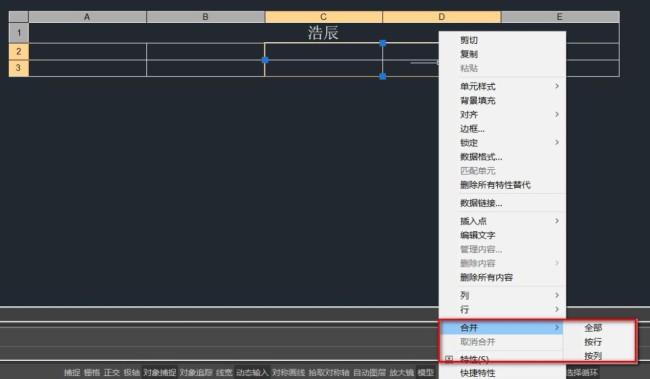Image resolution: width=650 pixels, height=379 pixels.
Task: Choose 全部 in the merge submenu
Action: pos(593,328)
